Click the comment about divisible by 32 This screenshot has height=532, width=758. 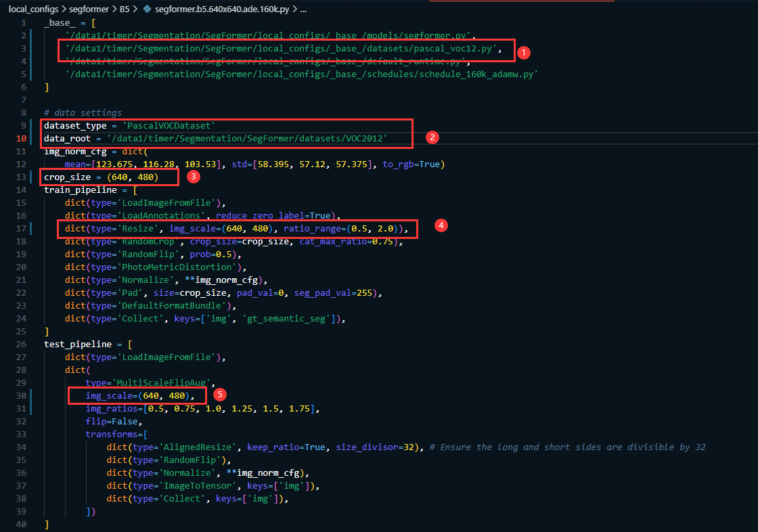[568, 447]
